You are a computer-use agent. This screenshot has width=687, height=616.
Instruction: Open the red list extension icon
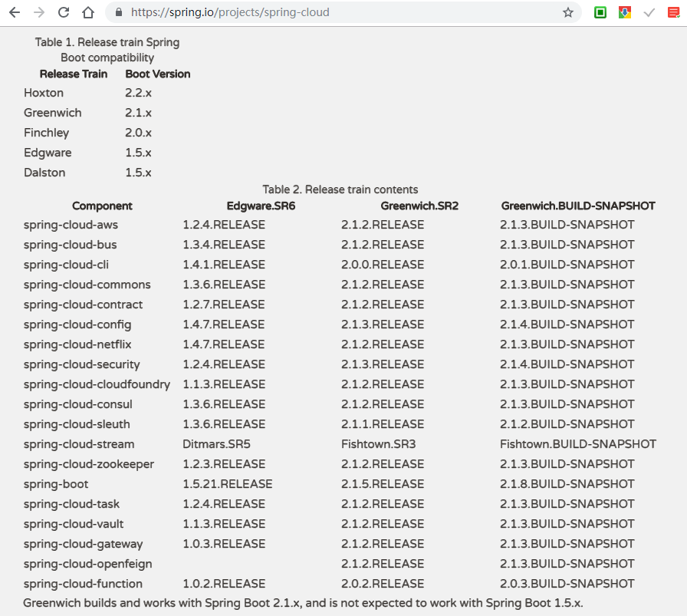coord(673,12)
